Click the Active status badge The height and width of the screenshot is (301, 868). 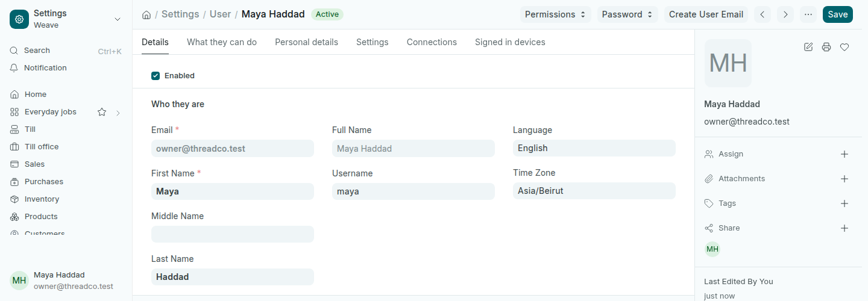(327, 14)
